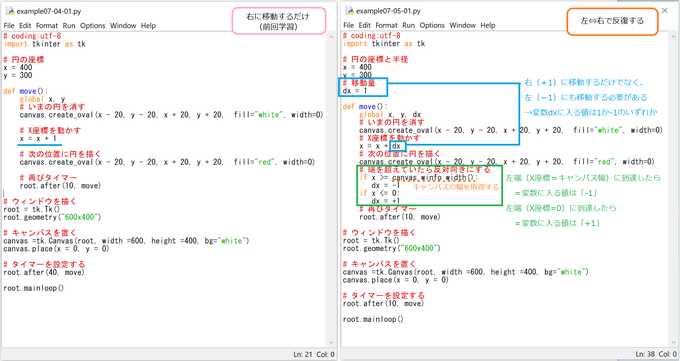Click '# coding:utf-8' in right editor

click(371, 36)
